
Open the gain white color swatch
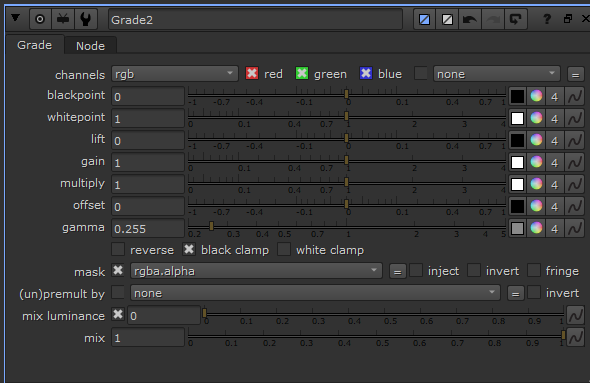pos(517,163)
